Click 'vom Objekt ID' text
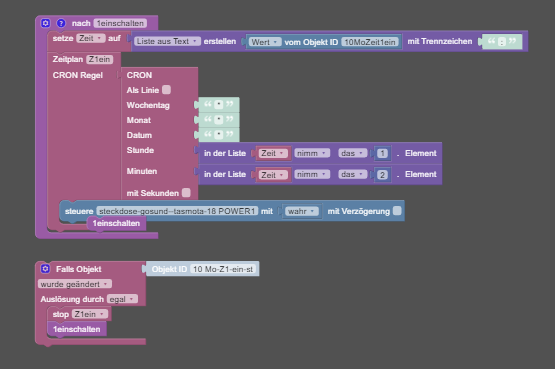This screenshot has width=555, height=369. [311, 42]
